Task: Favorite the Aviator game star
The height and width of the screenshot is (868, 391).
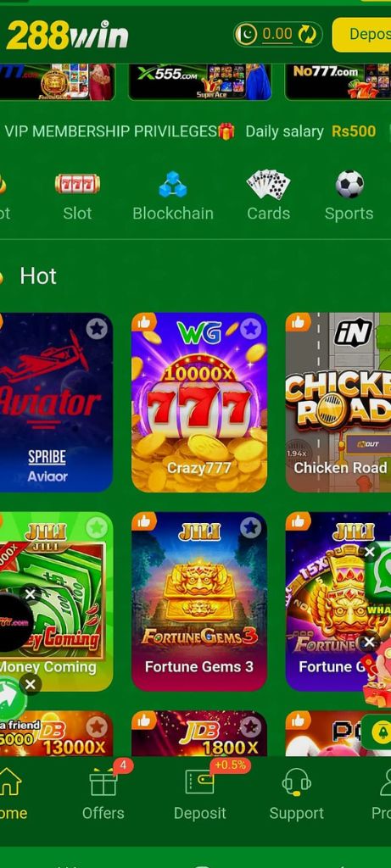Action: [97, 329]
